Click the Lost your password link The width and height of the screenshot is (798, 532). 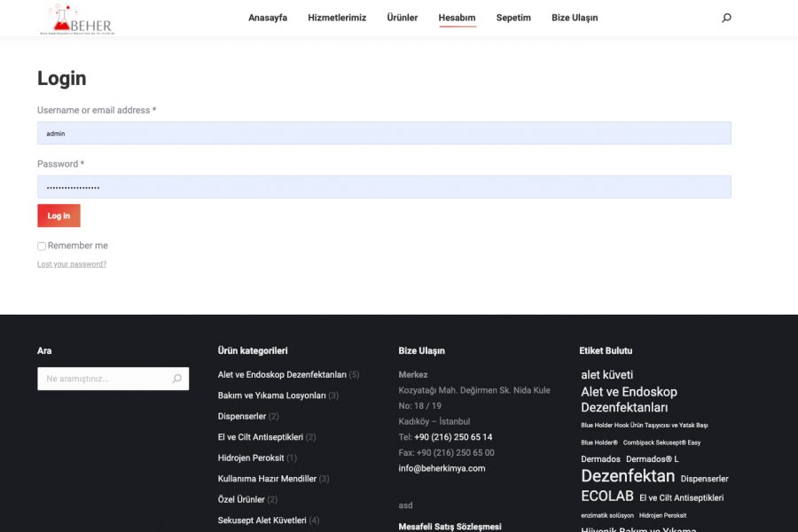click(72, 264)
